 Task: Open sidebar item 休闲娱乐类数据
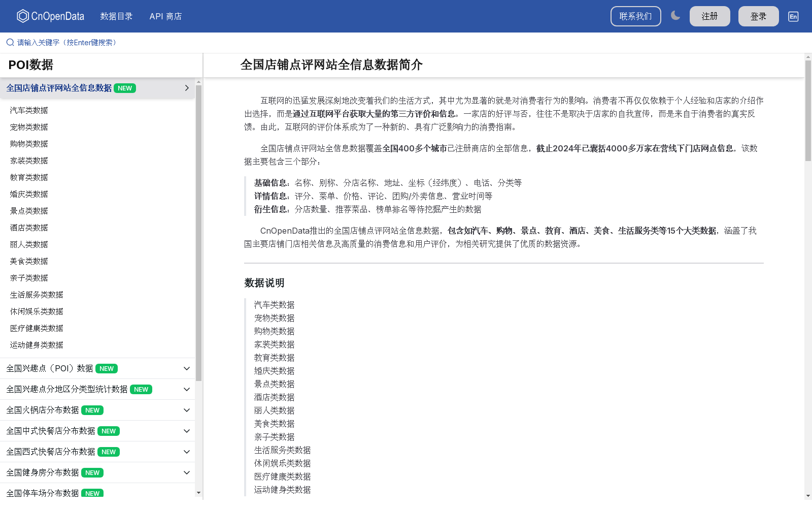pos(37,311)
